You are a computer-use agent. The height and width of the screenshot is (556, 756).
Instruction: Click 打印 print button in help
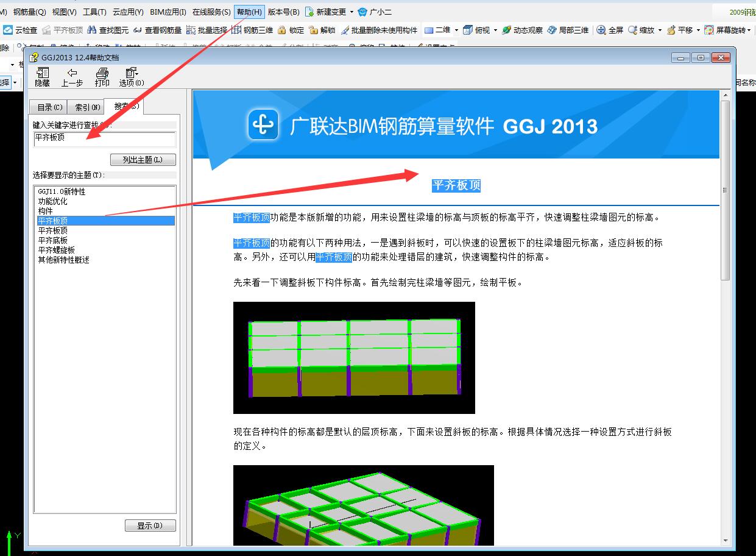[x=102, y=77]
